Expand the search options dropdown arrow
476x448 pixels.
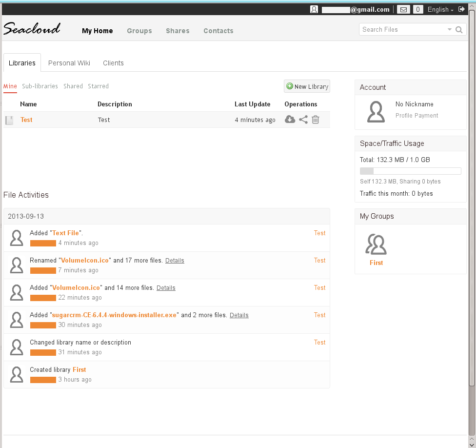pyautogui.click(x=449, y=30)
